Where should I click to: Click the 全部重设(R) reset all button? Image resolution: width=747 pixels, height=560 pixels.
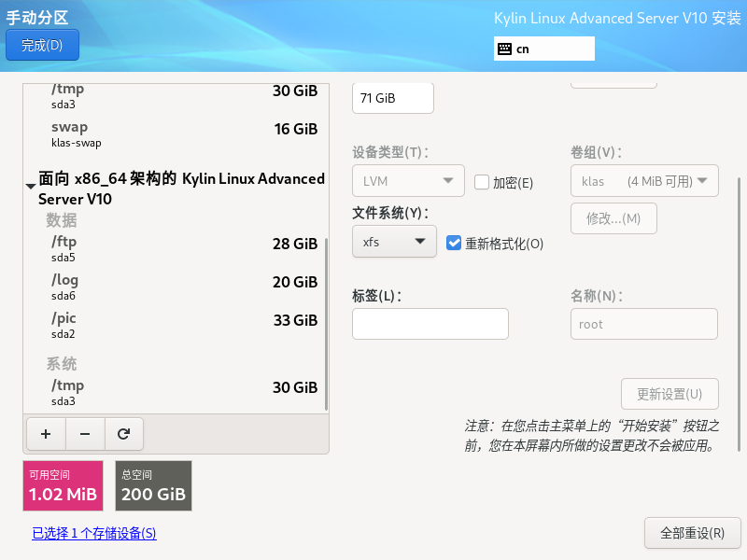(692, 533)
